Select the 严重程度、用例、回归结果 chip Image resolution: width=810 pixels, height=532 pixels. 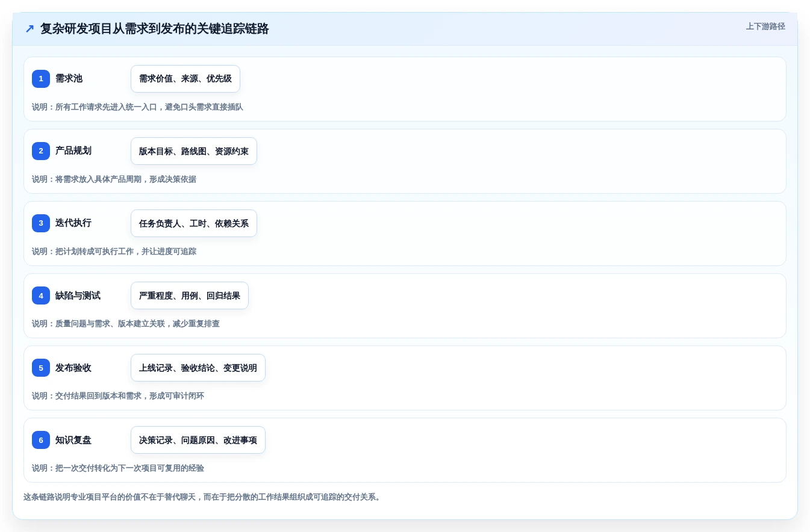click(190, 295)
